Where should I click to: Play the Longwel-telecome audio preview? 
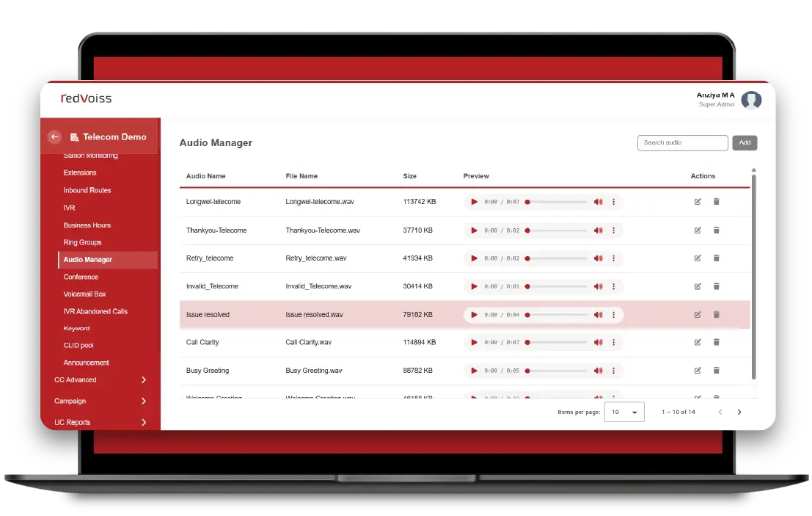[x=474, y=202]
